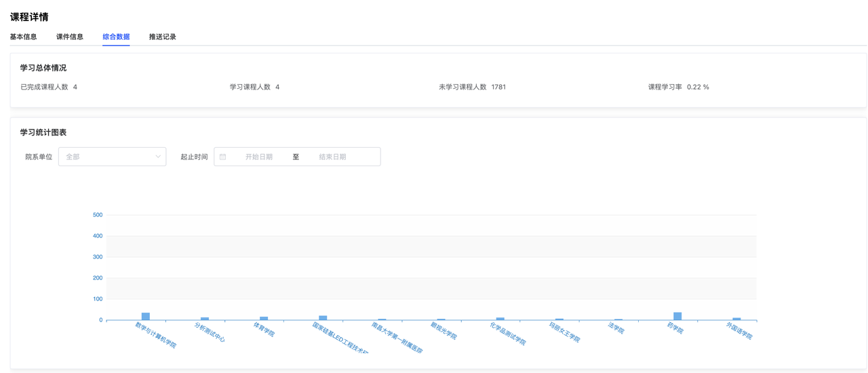Select the 国家硅基LED工程技术 bar

(323, 317)
